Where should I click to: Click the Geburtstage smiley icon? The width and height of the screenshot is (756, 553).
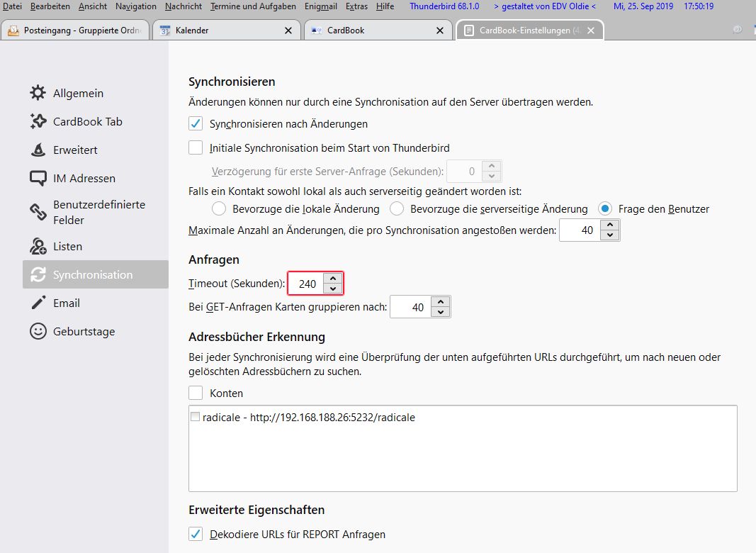38,332
